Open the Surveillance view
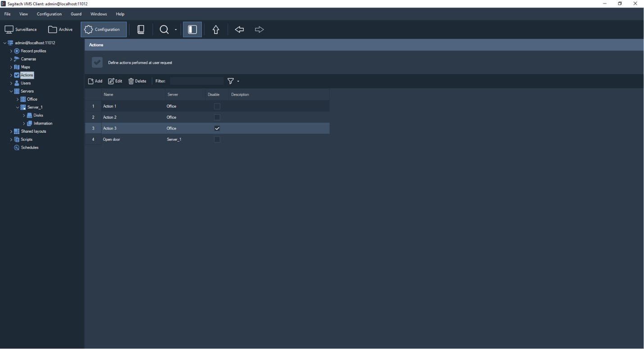 click(21, 30)
